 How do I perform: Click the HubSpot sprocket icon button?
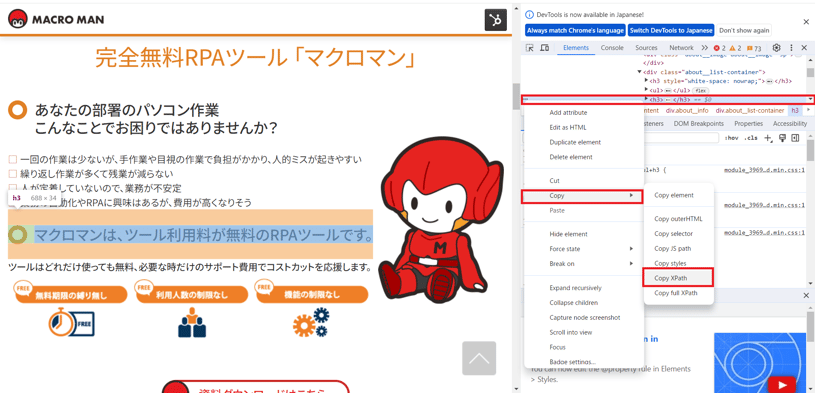pos(495,20)
